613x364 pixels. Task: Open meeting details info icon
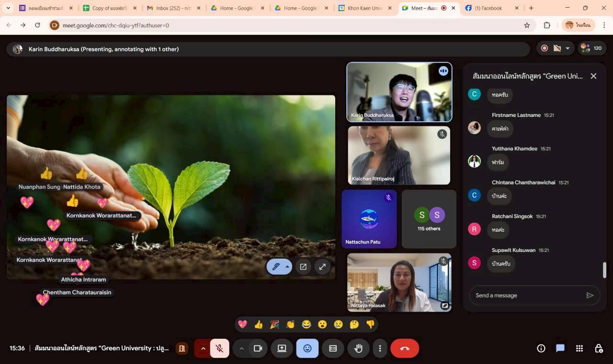click(x=541, y=348)
